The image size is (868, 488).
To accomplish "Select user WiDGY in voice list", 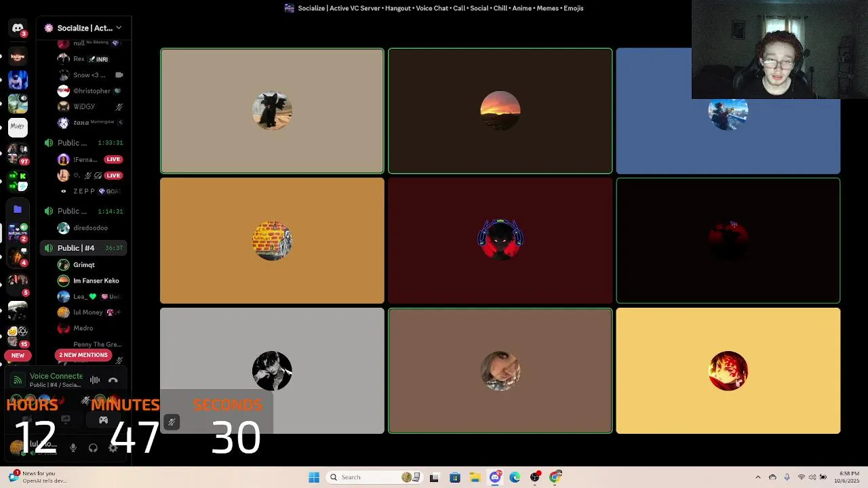I will (x=90, y=106).
